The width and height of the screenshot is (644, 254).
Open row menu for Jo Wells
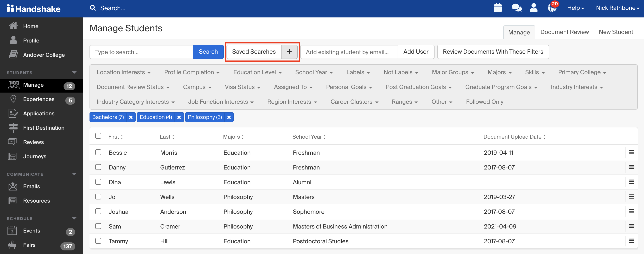coord(631,197)
